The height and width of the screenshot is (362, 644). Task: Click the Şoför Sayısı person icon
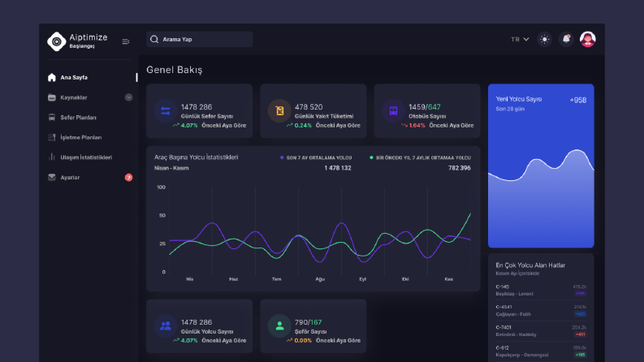point(279,326)
